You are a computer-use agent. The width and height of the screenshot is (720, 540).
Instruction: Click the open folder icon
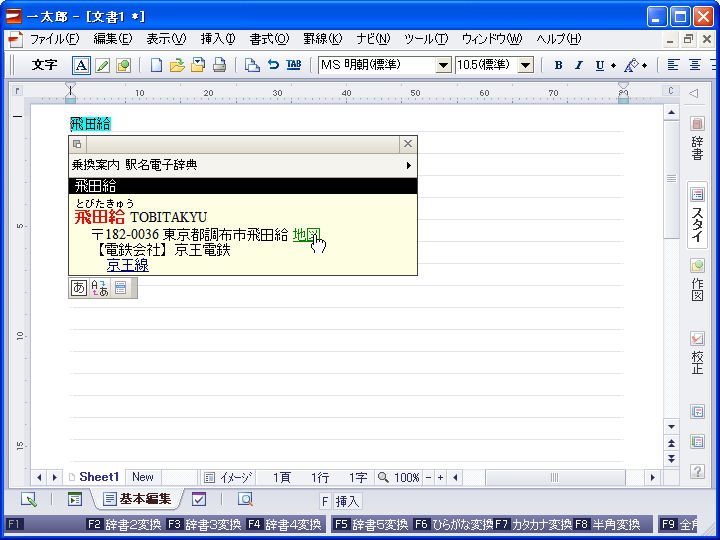(x=177, y=65)
